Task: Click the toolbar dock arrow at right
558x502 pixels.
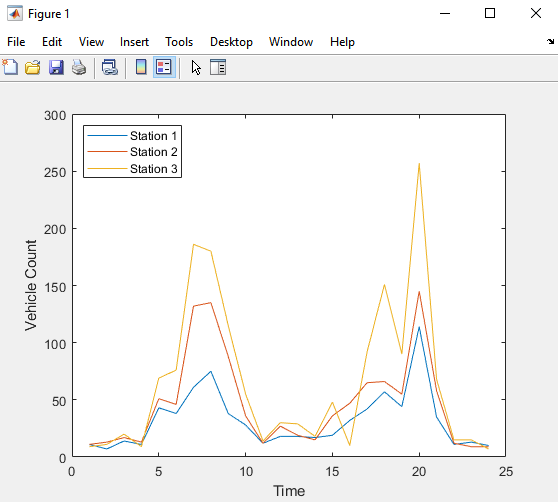Action: coord(551,42)
